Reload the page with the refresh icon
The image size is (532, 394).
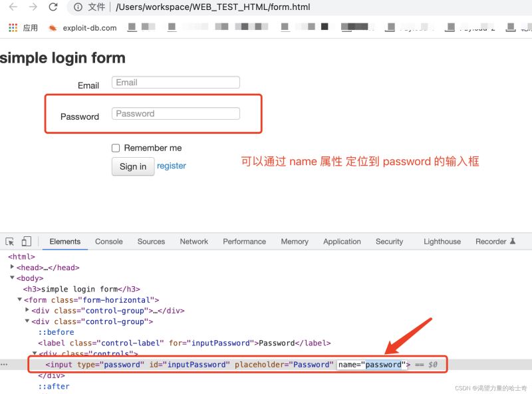[x=53, y=7]
